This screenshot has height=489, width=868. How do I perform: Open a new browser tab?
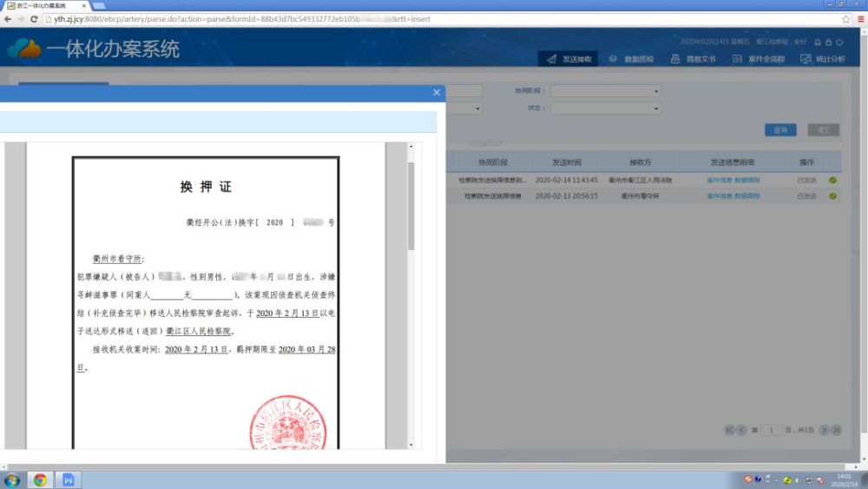point(99,5)
